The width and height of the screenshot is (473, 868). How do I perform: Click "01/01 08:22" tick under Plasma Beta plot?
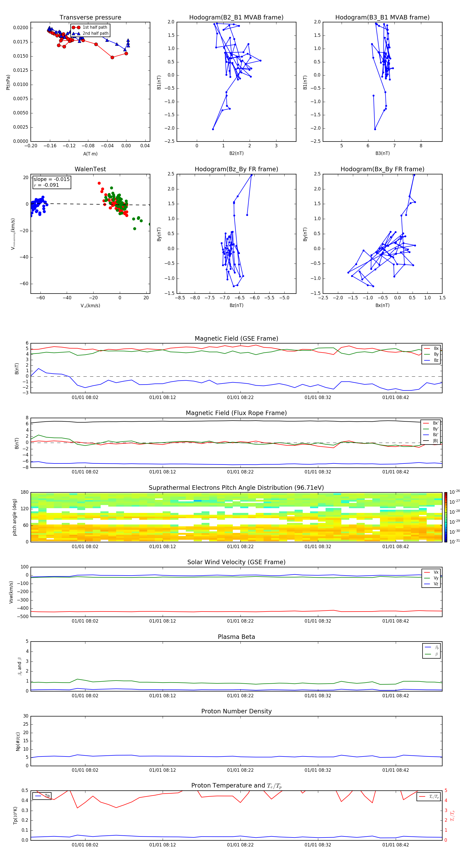tap(240, 695)
